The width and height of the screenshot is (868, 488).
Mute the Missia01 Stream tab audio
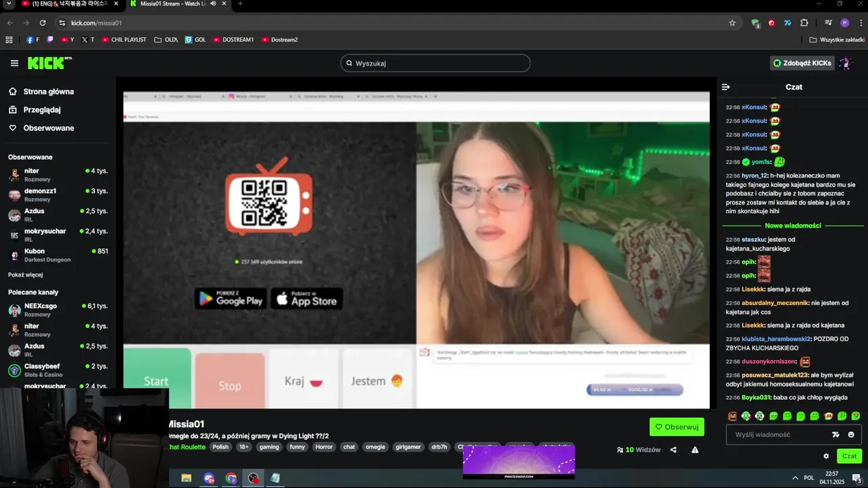click(213, 3)
